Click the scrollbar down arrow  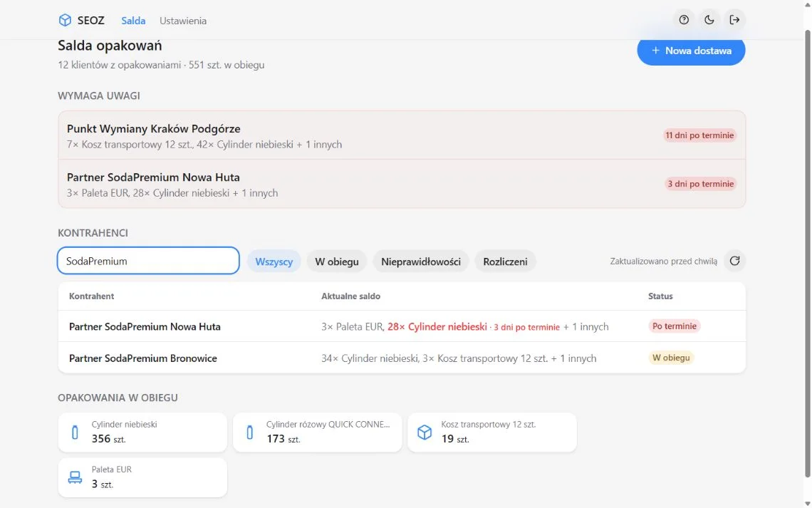(807, 503)
